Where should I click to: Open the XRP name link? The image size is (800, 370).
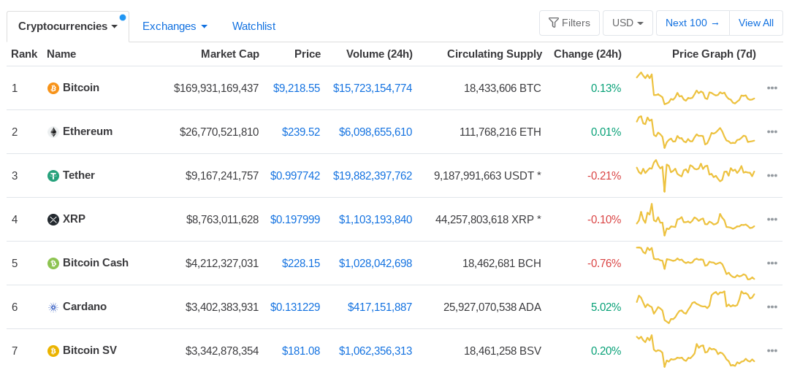74,219
